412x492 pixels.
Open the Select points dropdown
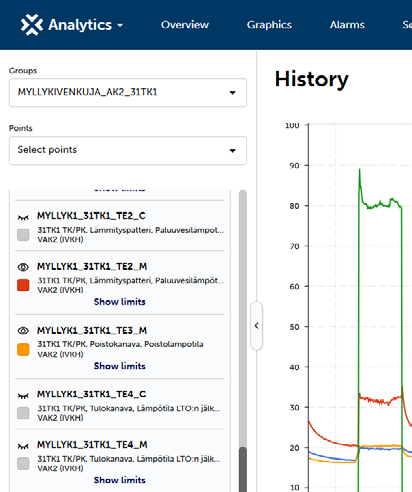click(128, 150)
